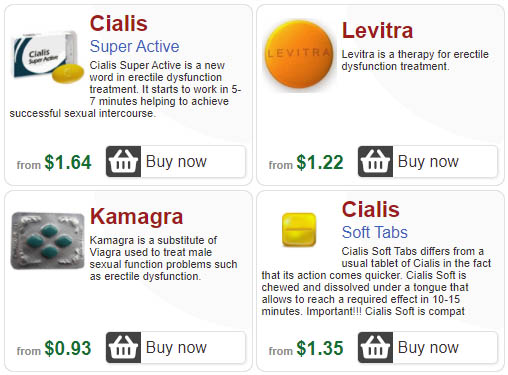
Task: Open the Kamagra blister pack image
Action: coord(47,241)
